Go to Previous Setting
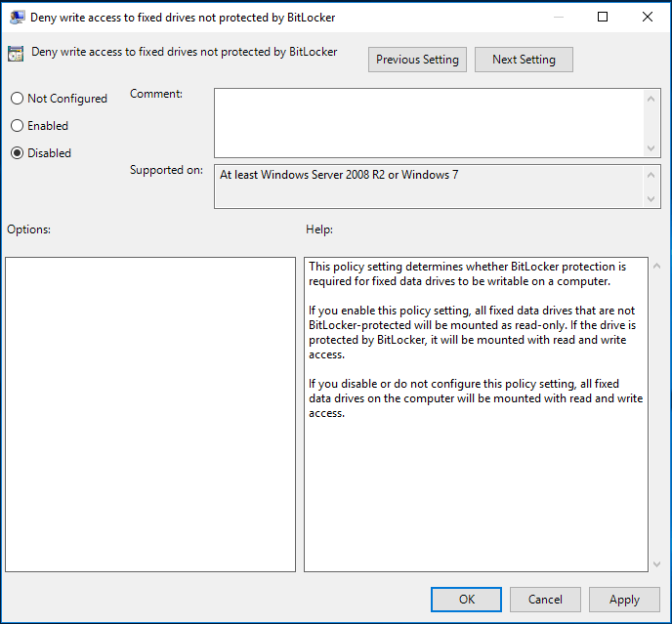 (x=417, y=60)
